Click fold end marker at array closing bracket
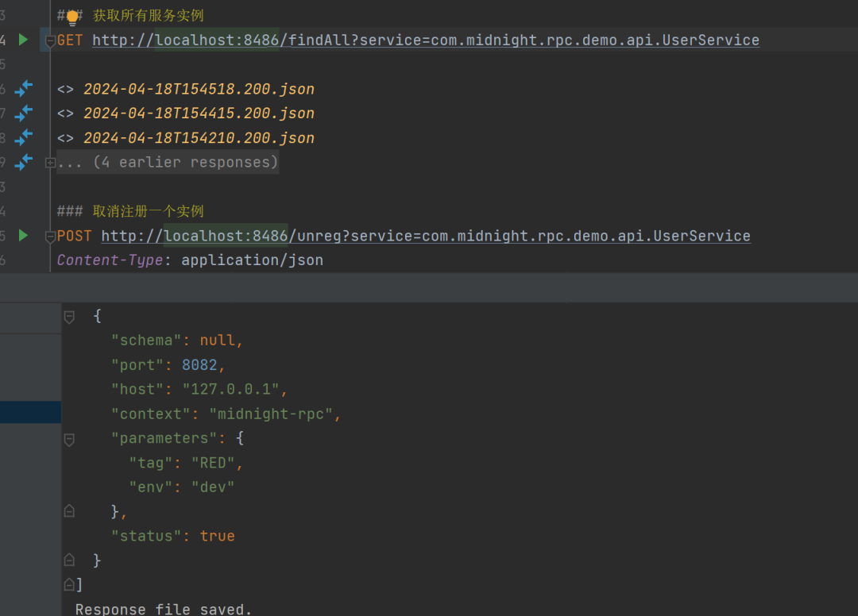This screenshot has width=858, height=616. [69, 584]
